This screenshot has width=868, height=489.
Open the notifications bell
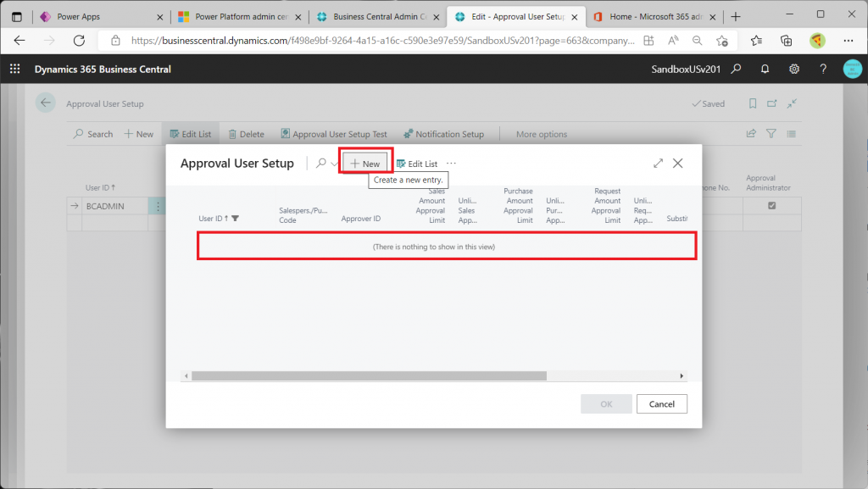click(x=765, y=69)
